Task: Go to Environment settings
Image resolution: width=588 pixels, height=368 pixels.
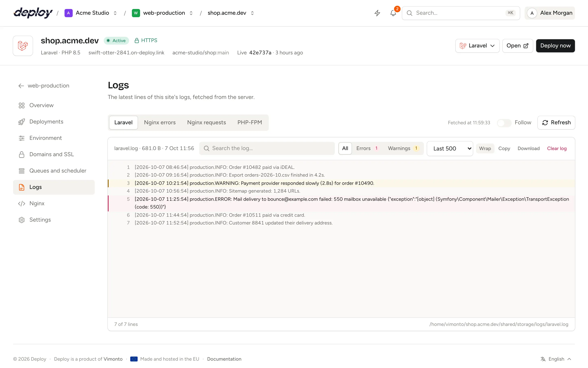Action: pyautogui.click(x=54, y=138)
